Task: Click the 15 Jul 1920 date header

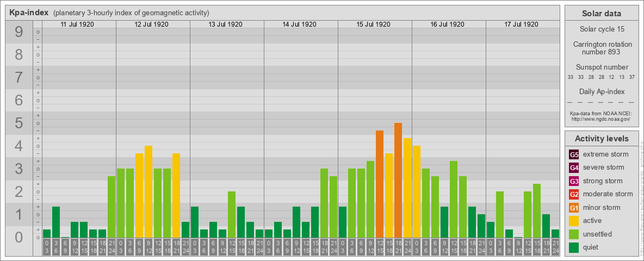Action: pyautogui.click(x=373, y=24)
